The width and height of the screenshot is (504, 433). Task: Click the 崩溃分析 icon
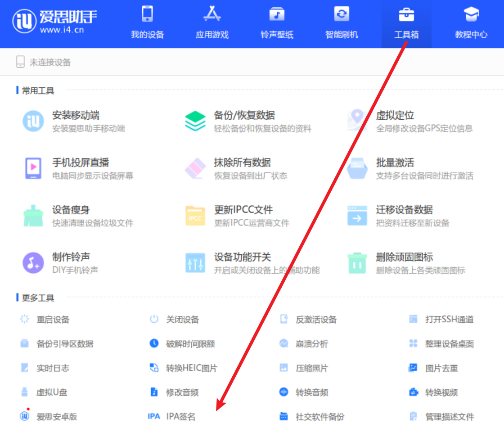[284, 343]
